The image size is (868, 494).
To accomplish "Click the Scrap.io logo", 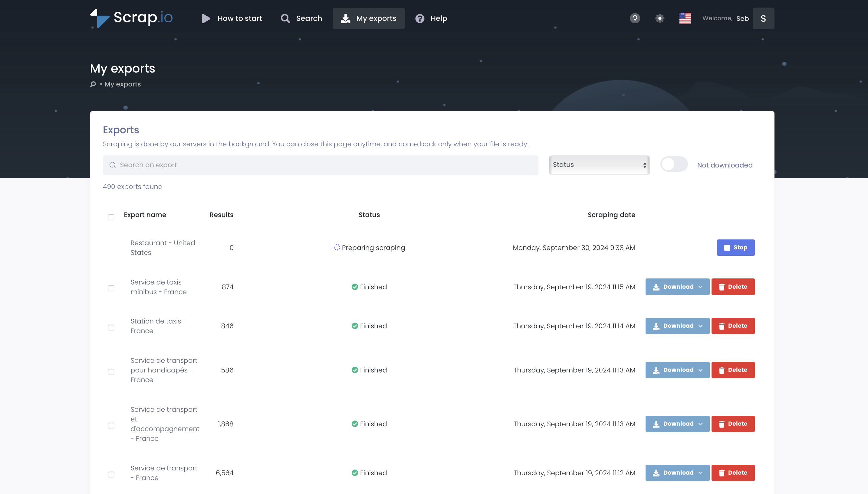I will pos(131,18).
